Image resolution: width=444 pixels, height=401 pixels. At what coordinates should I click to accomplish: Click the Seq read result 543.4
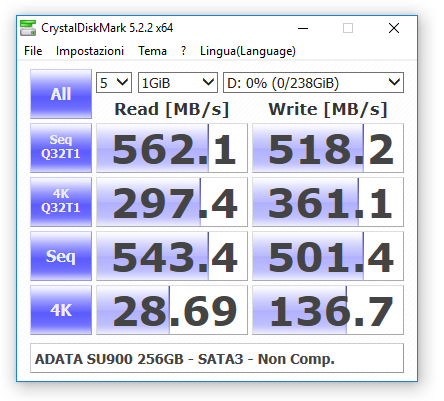172,256
